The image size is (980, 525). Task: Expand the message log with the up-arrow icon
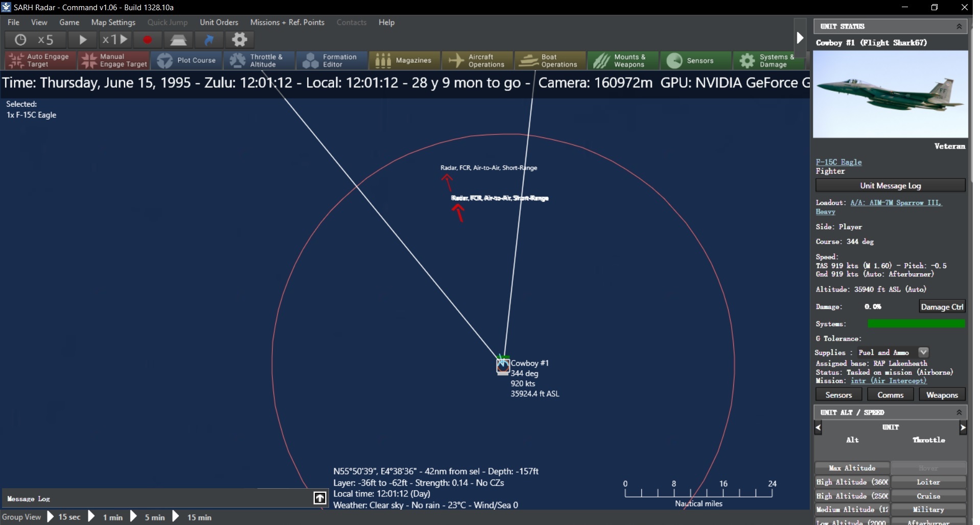[x=320, y=498]
